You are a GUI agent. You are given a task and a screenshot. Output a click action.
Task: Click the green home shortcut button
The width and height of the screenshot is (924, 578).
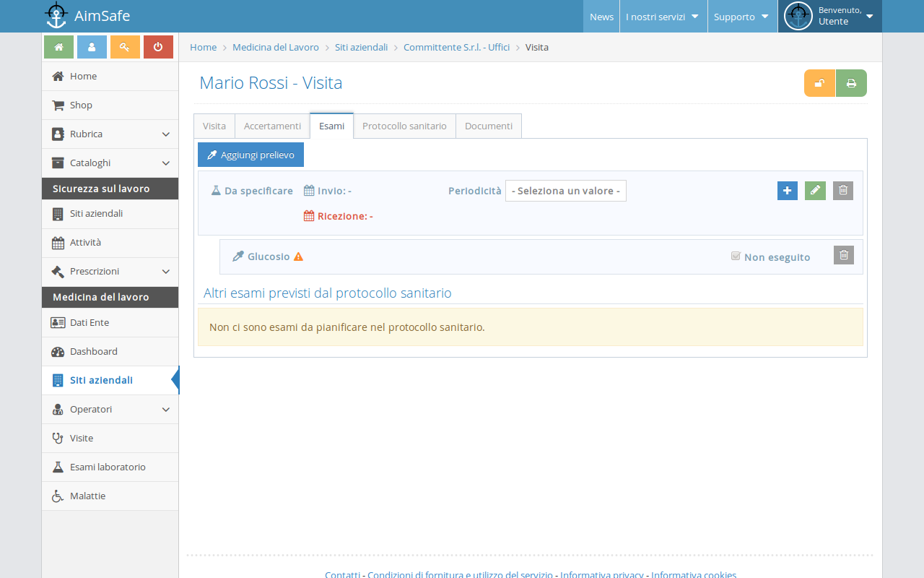(x=58, y=47)
